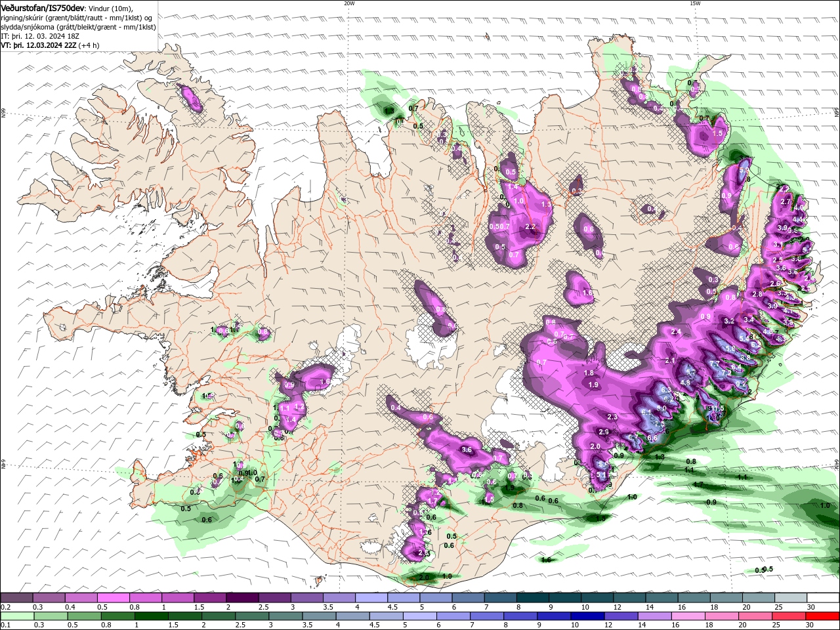
Task: Select the white 30+ snow legend swatch
Action: 824,598
